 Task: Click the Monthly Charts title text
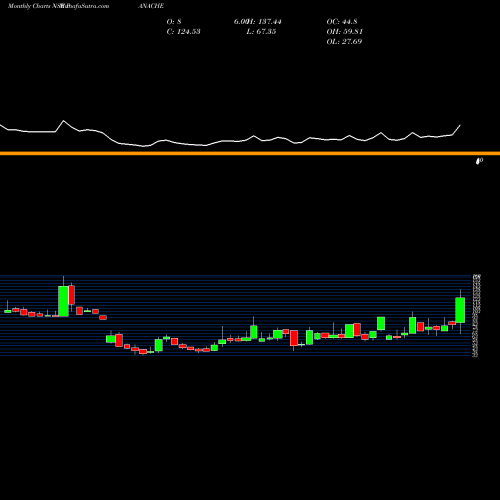pos(29,6)
